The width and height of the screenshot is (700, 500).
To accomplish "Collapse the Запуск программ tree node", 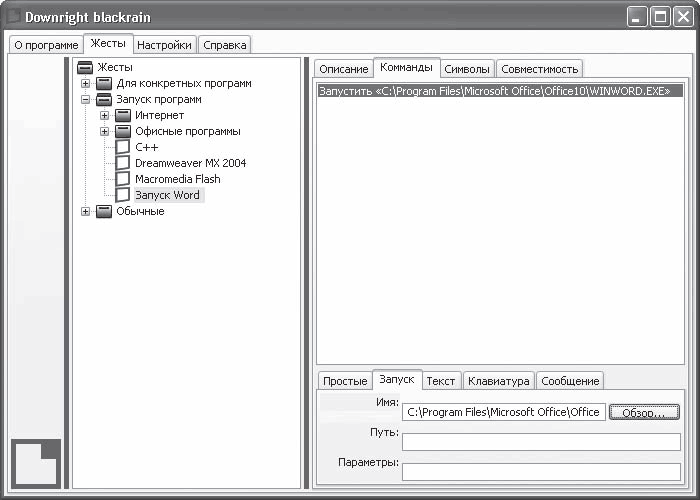I will click(x=85, y=100).
